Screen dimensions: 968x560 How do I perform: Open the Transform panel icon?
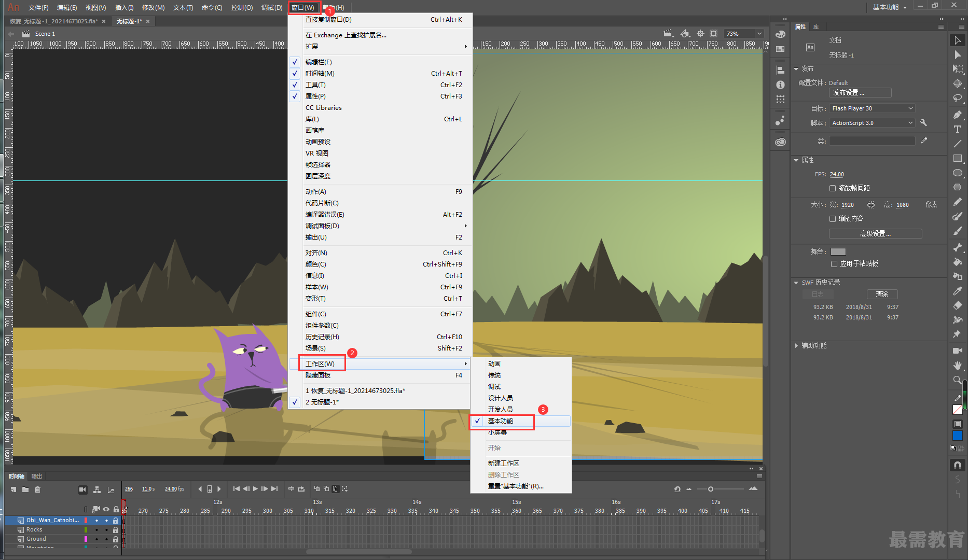coord(780,99)
